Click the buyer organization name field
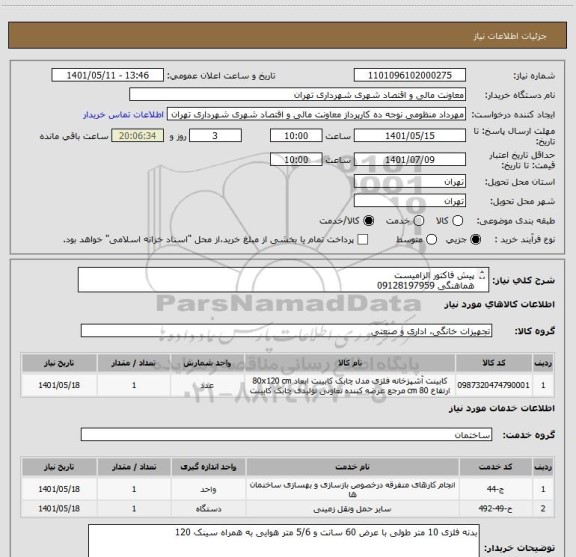This screenshot has height=557, width=576. [x=297, y=95]
